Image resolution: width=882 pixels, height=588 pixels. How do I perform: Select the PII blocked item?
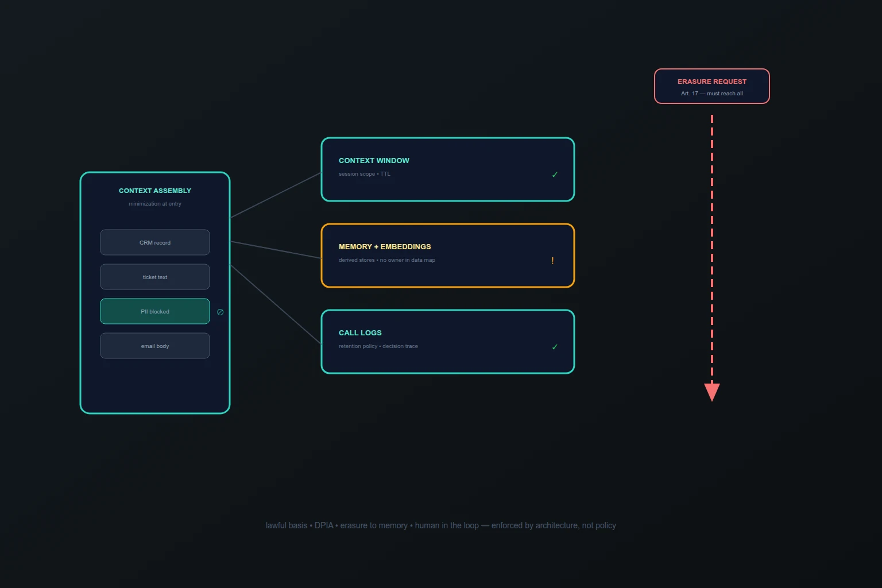[x=155, y=311]
